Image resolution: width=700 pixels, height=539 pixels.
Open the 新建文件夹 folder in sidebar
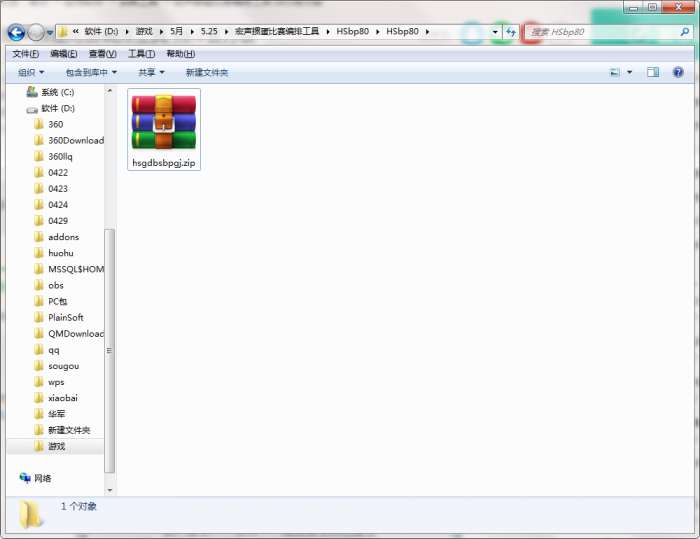pos(69,430)
